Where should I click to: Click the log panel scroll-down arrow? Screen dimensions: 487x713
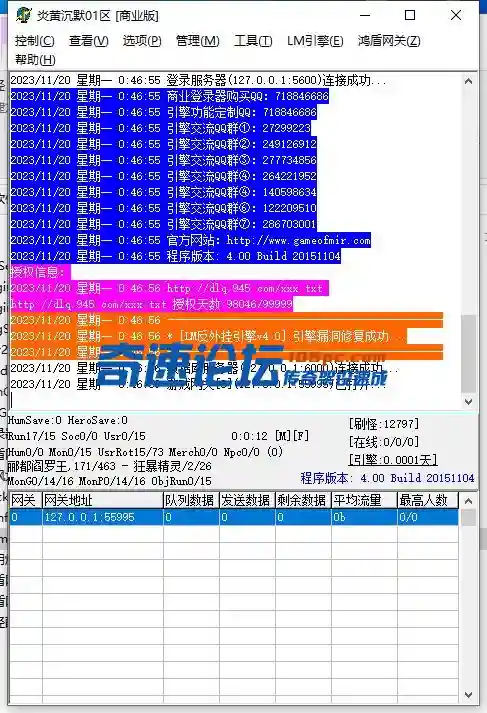pos(468,402)
